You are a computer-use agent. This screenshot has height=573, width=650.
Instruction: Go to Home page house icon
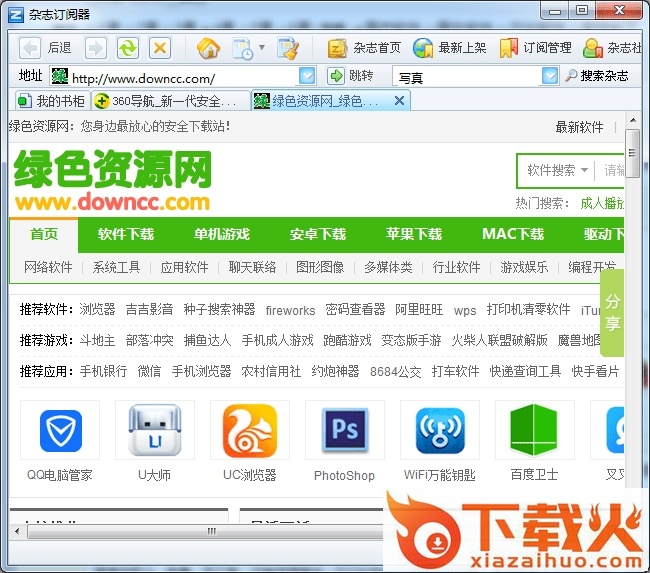[208, 48]
